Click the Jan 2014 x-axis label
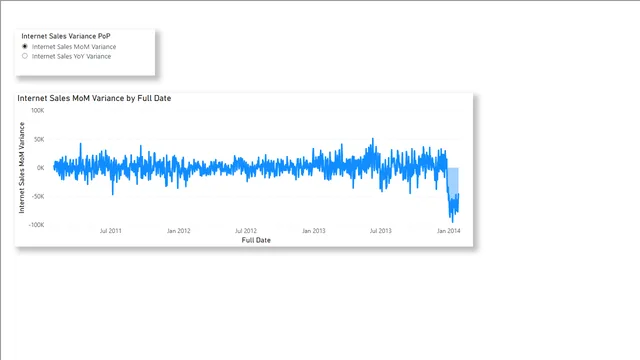The height and width of the screenshot is (360, 640). pos(449,231)
